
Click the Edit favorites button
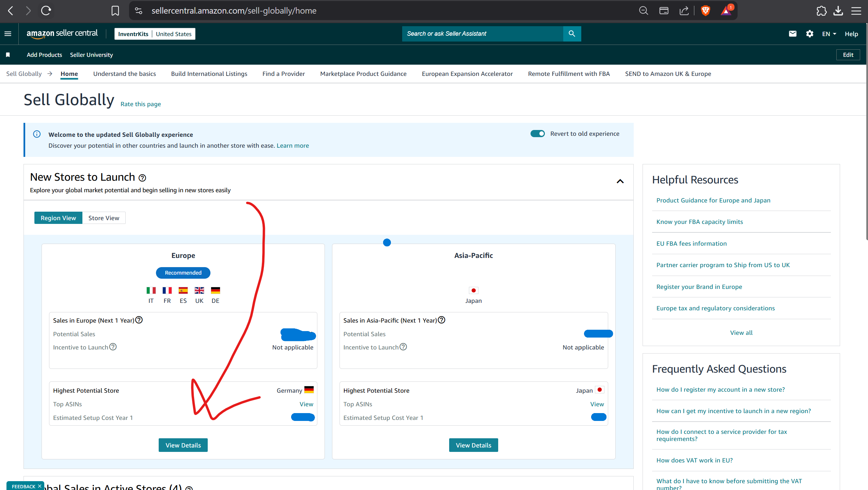[x=848, y=55]
